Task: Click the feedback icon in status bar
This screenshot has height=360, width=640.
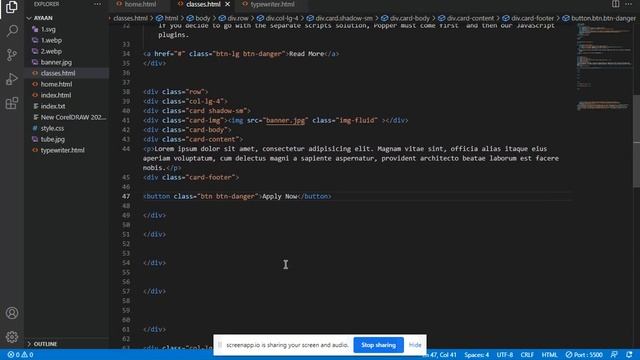Action: (x=614, y=355)
